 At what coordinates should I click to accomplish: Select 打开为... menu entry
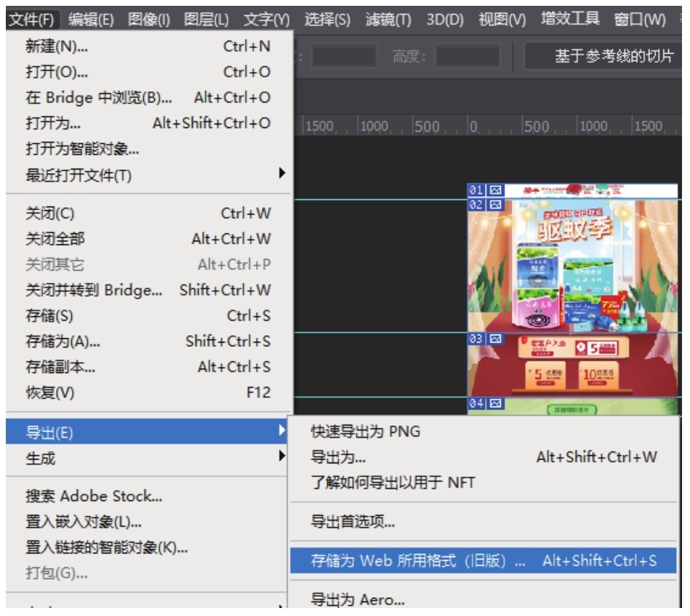(149, 123)
